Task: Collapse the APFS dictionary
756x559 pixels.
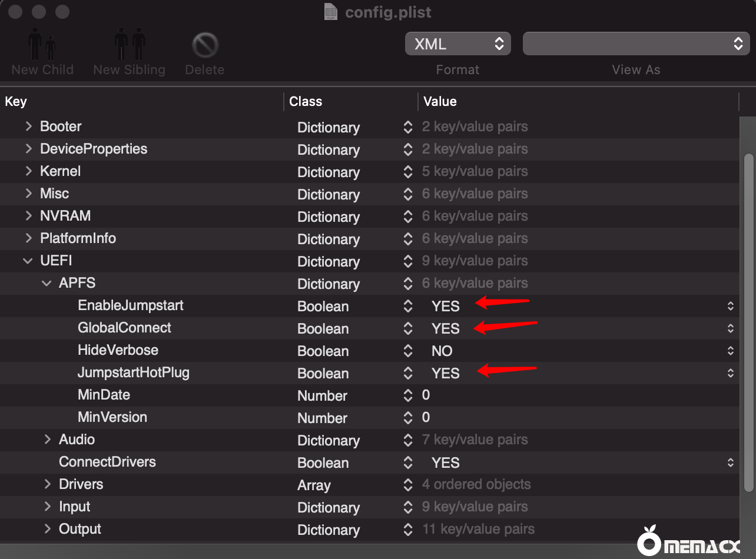Action: pyautogui.click(x=47, y=283)
